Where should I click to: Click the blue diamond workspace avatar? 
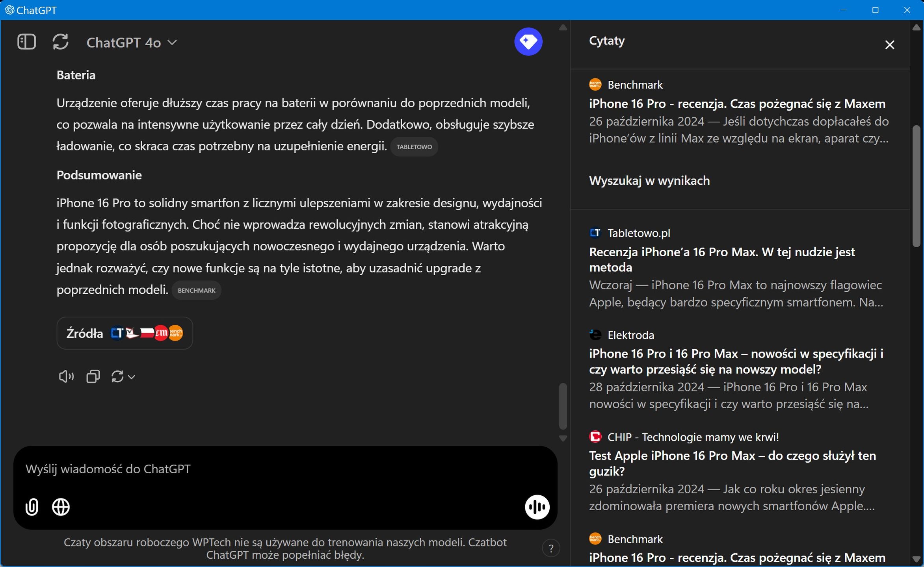tap(528, 41)
